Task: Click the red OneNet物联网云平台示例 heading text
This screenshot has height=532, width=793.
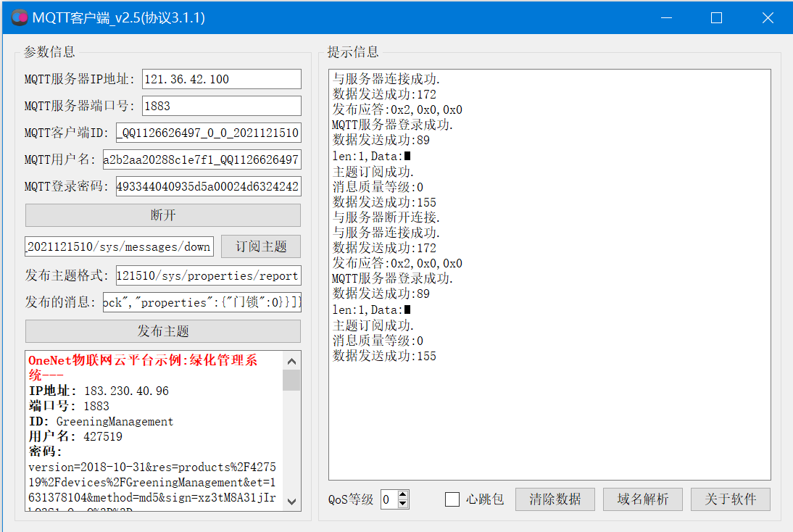Action: (143, 367)
